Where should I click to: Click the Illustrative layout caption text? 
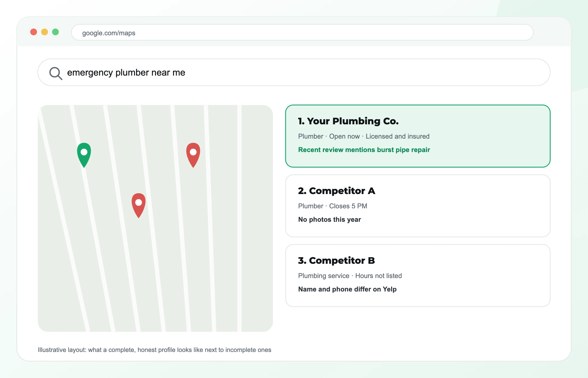coord(155,350)
